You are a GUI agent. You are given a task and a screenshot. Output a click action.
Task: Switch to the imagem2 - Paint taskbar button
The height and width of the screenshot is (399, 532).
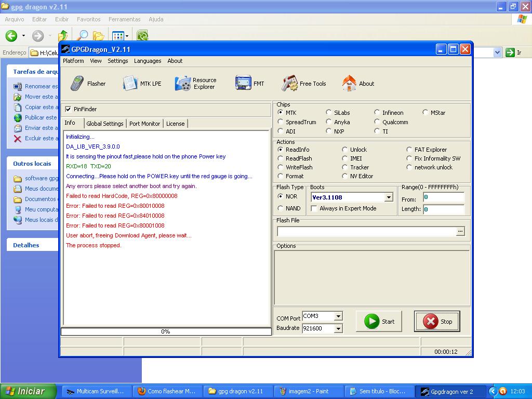pos(309,391)
